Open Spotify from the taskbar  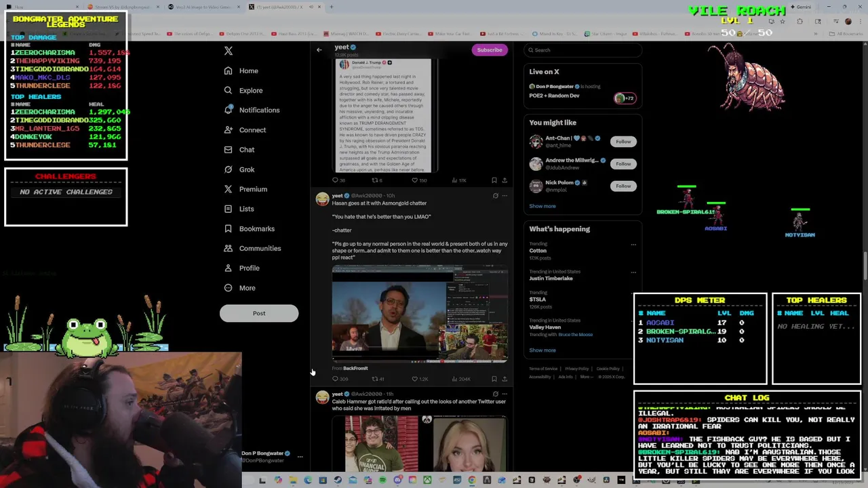(382, 480)
